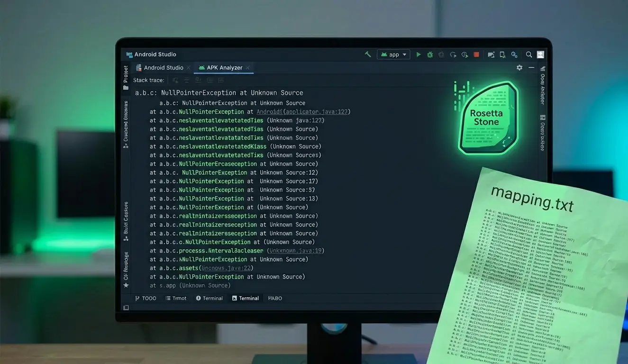Click the toolbar icon left of search magnifier
This screenshot has width=628, height=364.
click(x=514, y=55)
